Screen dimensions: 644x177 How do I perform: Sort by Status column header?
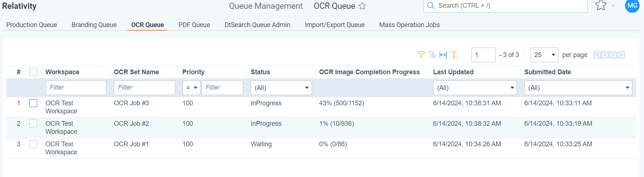[x=261, y=72]
